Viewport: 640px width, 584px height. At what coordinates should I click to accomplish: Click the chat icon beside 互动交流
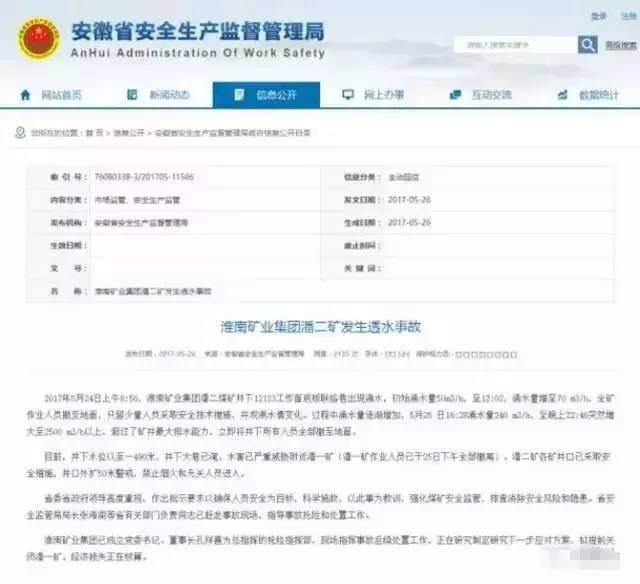[456, 95]
